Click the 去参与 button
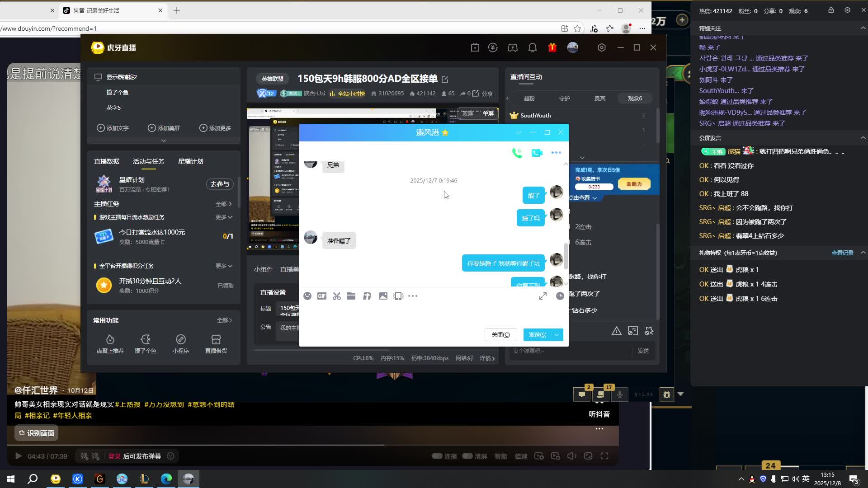The height and width of the screenshot is (488, 868). coord(220,184)
